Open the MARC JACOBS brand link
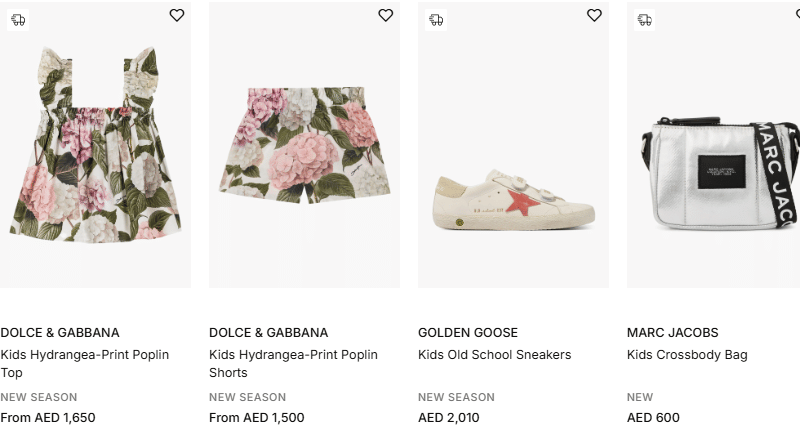 672,333
